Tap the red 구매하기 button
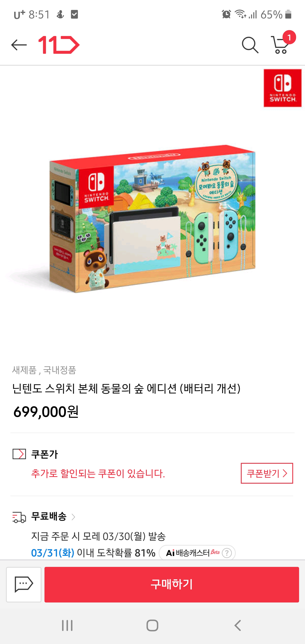 [x=172, y=584]
